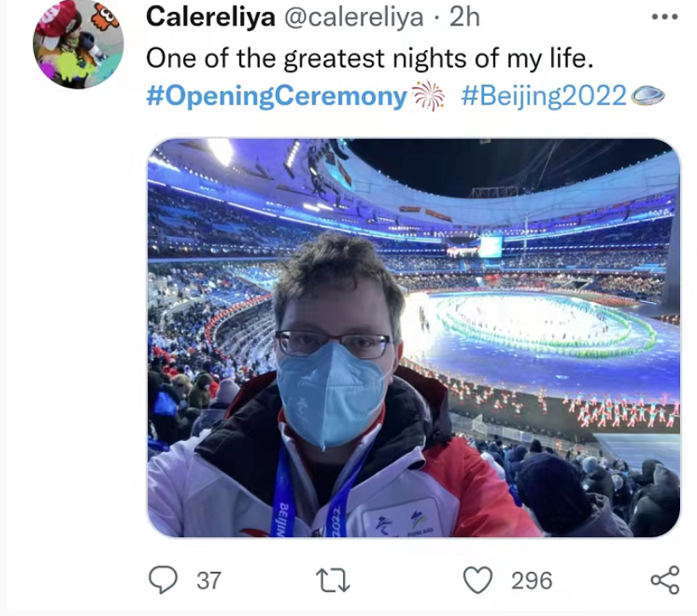
Task: Like the tweet with the heart icon
Action: 479,580
